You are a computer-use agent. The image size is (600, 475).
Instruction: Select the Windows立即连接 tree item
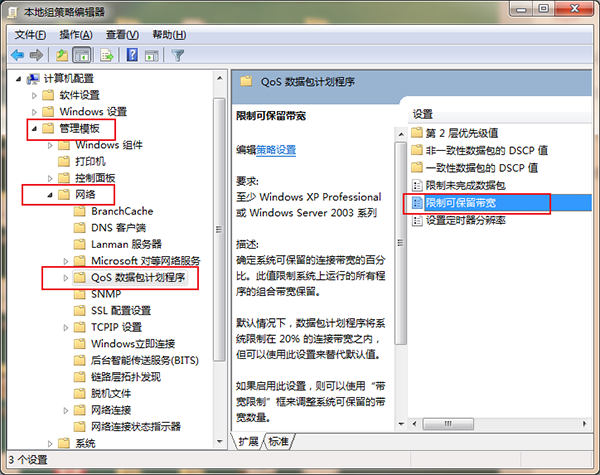[x=133, y=344]
